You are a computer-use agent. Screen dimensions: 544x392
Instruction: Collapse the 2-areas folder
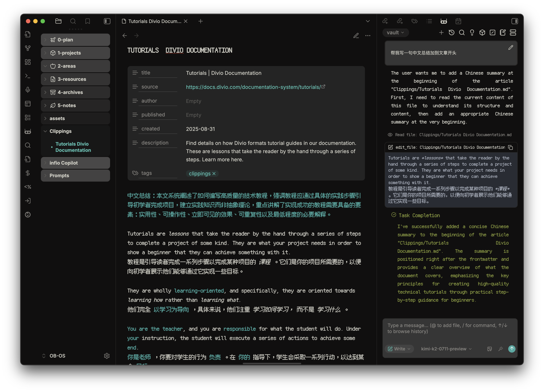pyautogui.click(x=75, y=66)
